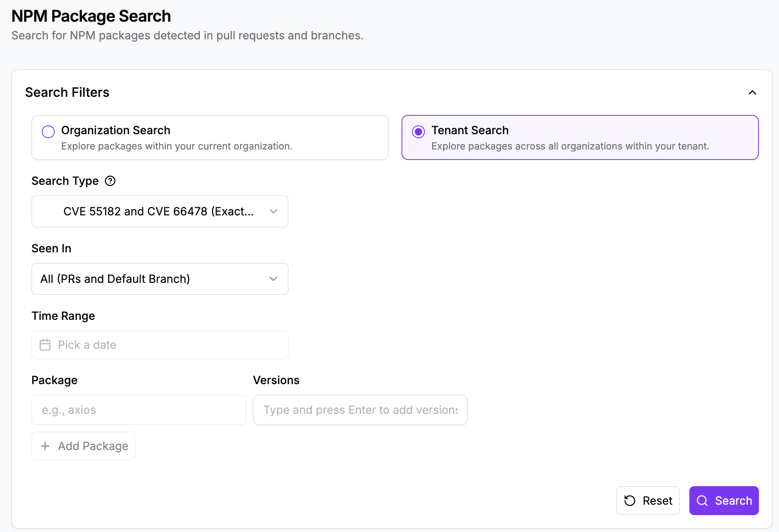Focus the Versions input field
779x532 pixels.
point(360,410)
